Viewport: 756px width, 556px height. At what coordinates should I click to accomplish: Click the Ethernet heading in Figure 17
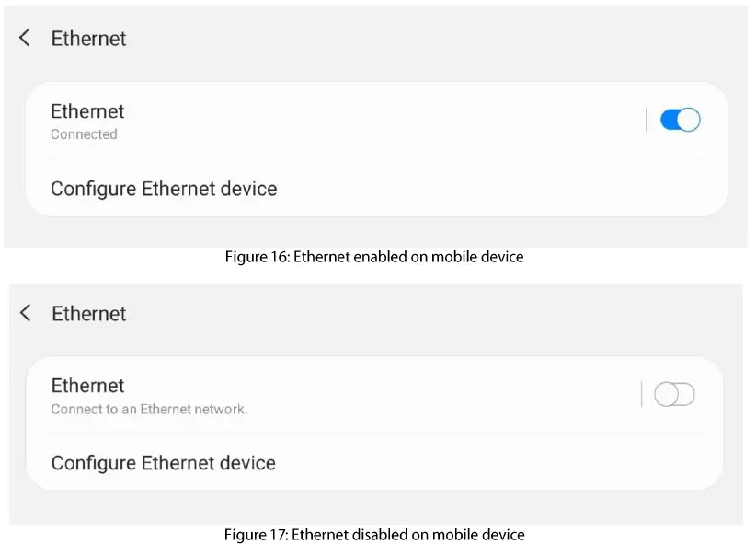88,313
